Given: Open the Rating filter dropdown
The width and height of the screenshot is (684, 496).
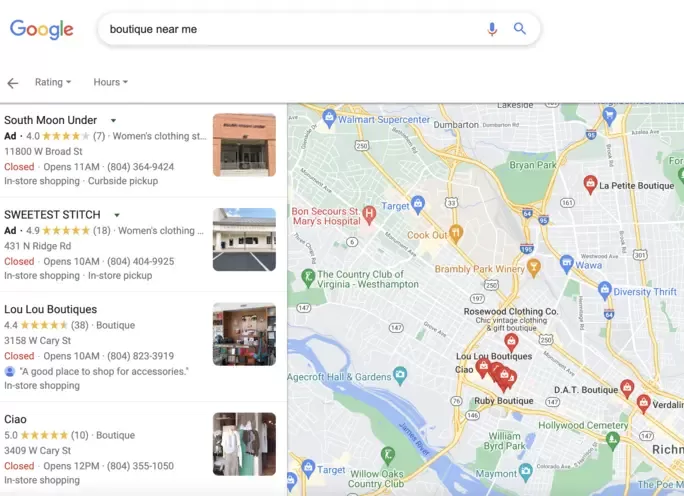Looking at the screenshot, I should pos(53,82).
